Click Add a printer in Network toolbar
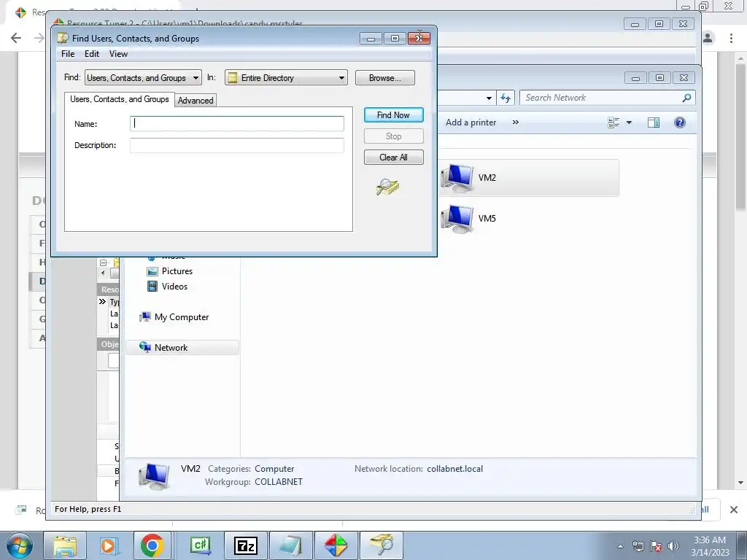 pos(471,122)
